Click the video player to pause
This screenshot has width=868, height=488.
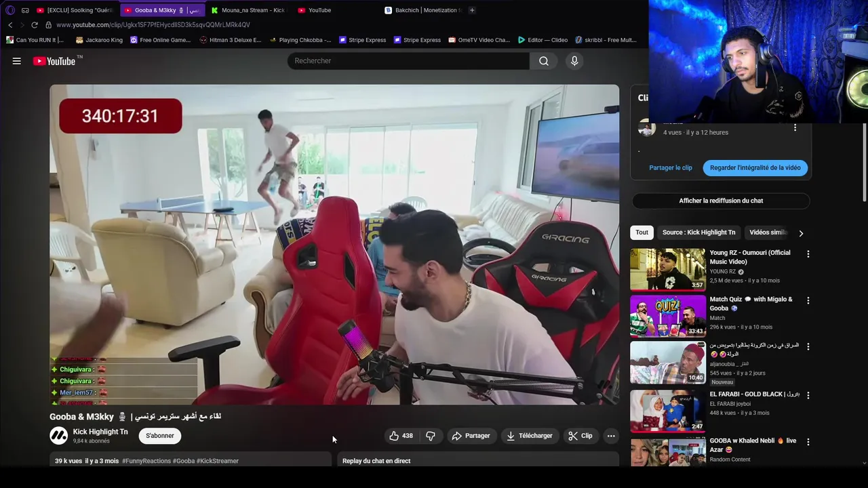click(334, 245)
